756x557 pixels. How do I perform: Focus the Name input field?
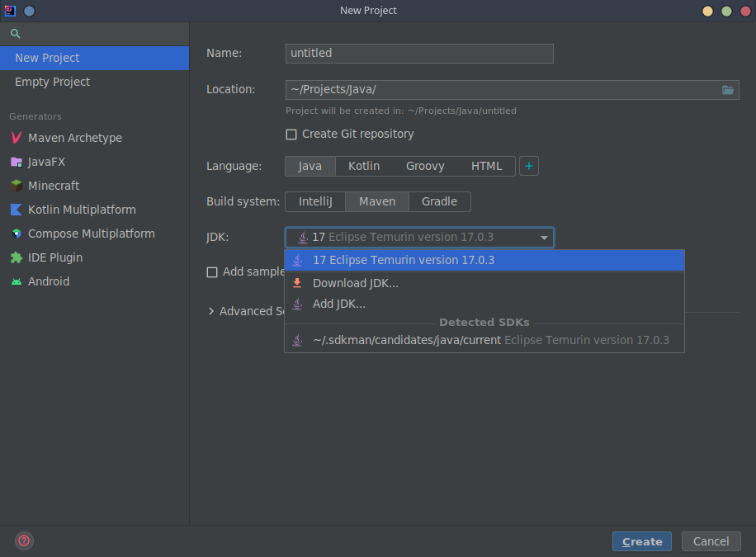pyautogui.click(x=419, y=54)
